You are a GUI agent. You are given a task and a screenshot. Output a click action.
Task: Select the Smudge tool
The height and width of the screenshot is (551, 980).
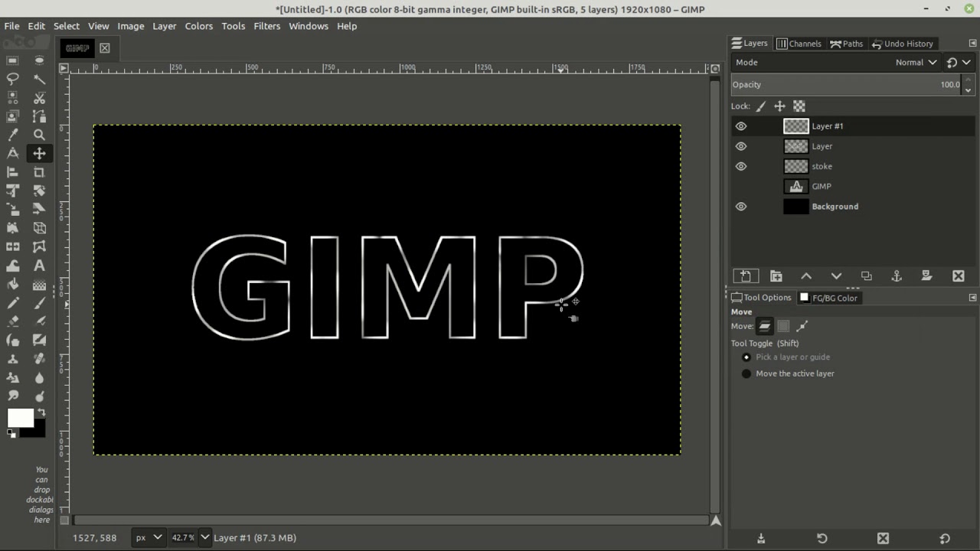coord(13,396)
